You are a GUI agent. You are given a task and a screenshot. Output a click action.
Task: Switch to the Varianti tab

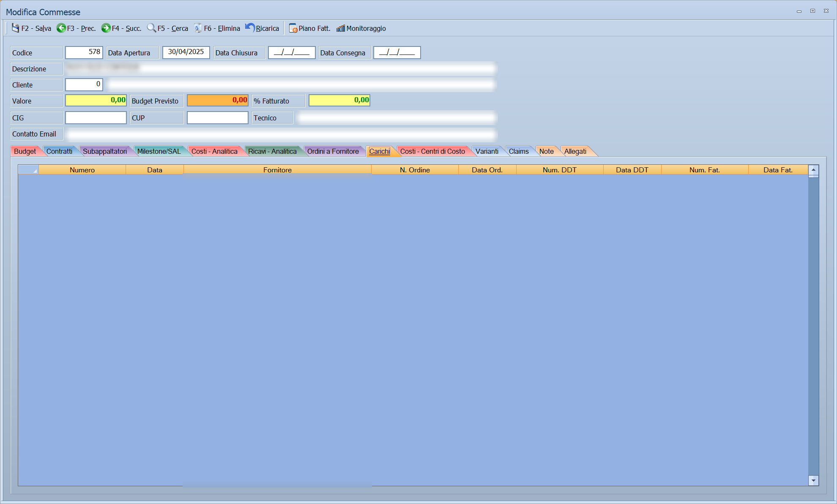[x=487, y=151]
